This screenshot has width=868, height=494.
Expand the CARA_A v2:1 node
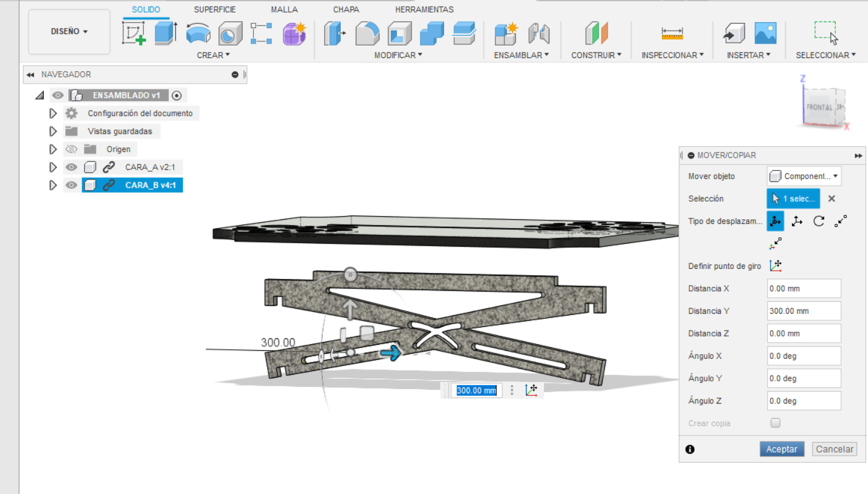point(53,167)
